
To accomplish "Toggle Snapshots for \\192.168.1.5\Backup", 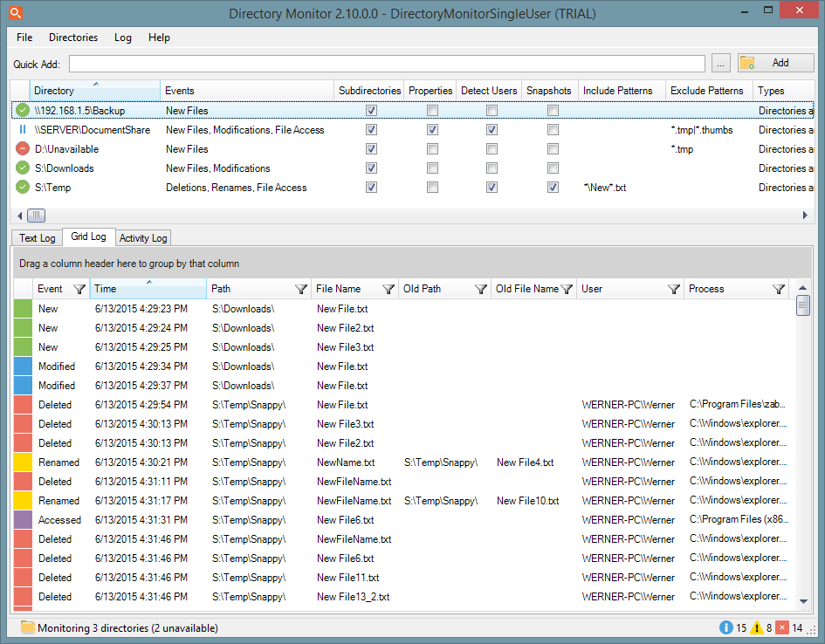I will tap(553, 111).
